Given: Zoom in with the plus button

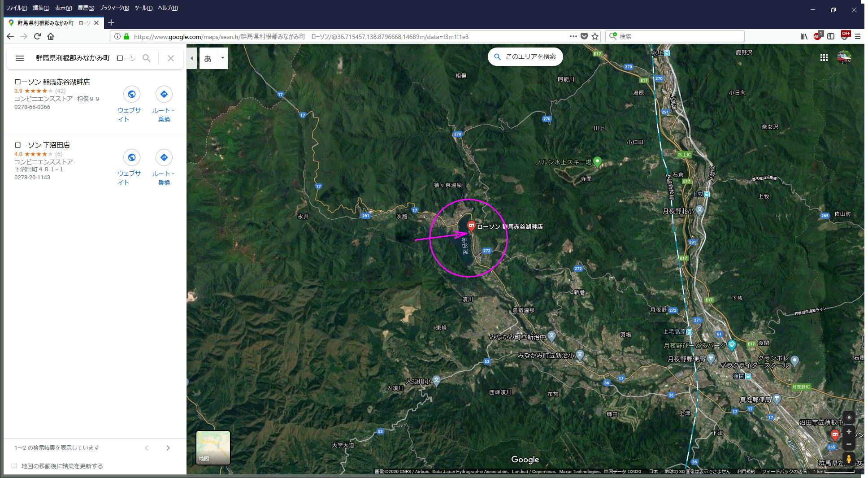Looking at the screenshot, I should pos(849,431).
